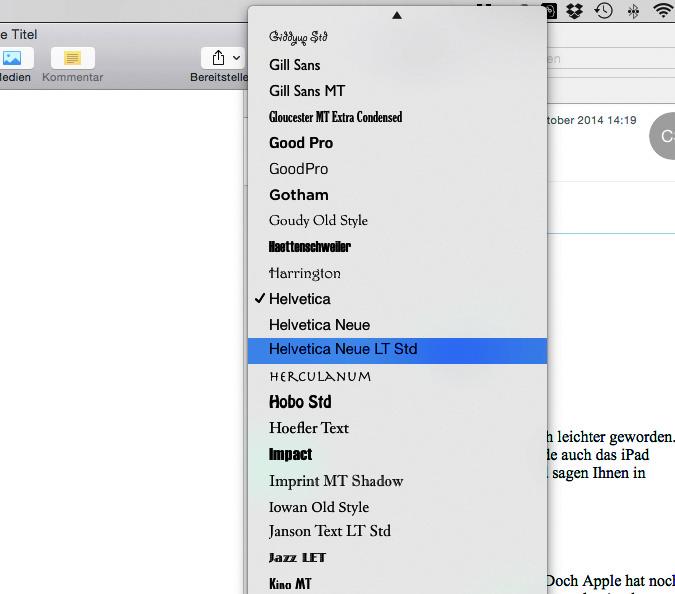This screenshot has width=675, height=594.
Task: Choose the light GoodPro font
Action: coord(397,169)
